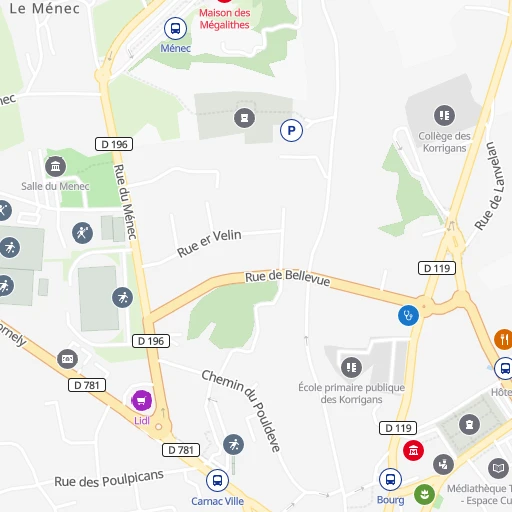Click the Collège des Korrigans school icon
This screenshot has width=512, height=512.
pos(444,115)
